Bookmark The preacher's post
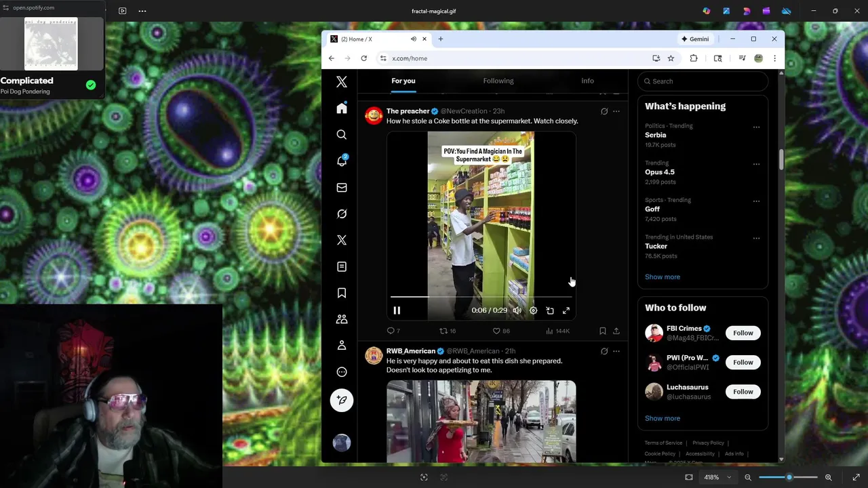The height and width of the screenshot is (488, 868). coord(602,331)
